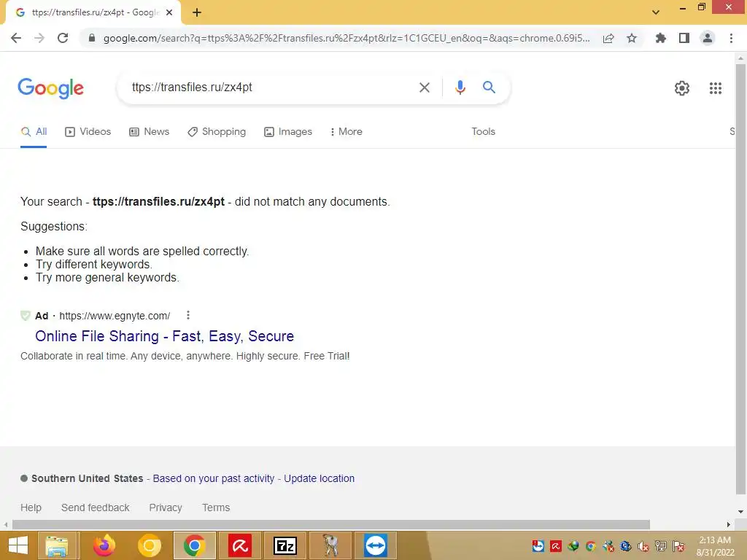Screen dimensions: 747x560
Task: Bookmark this page with the star icon
Action: pyautogui.click(x=632, y=38)
